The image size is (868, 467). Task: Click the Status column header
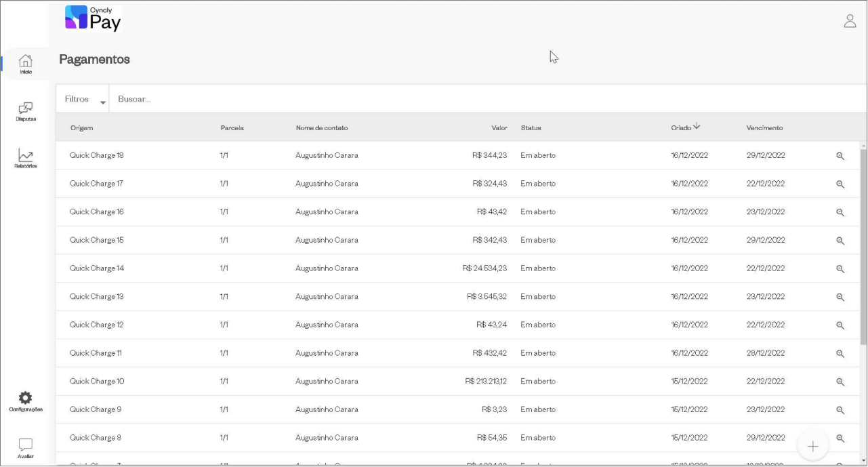pos(531,128)
